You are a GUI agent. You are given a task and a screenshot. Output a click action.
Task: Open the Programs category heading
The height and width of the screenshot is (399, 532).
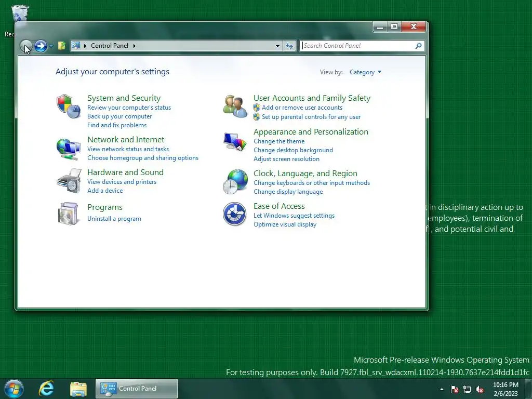(x=105, y=207)
